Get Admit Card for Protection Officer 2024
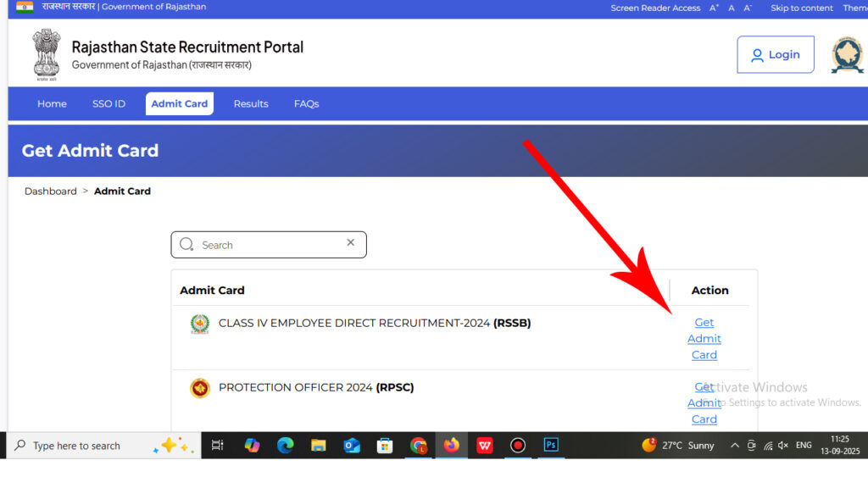This screenshot has height=488, width=868. coord(704,403)
